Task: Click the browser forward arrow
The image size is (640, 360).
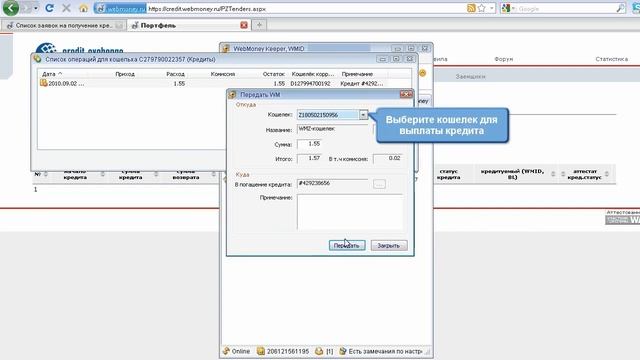Action: click(x=26, y=8)
